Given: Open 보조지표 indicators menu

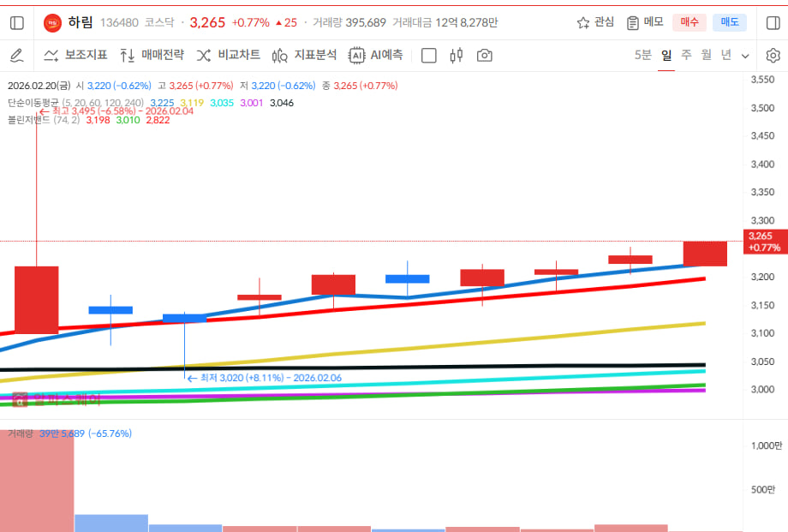Looking at the screenshot, I should pos(75,56).
